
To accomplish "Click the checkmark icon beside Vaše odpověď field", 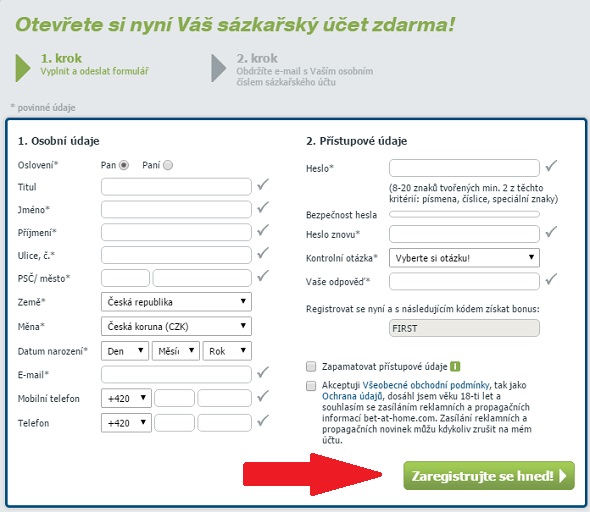I will pyautogui.click(x=551, y=280).
